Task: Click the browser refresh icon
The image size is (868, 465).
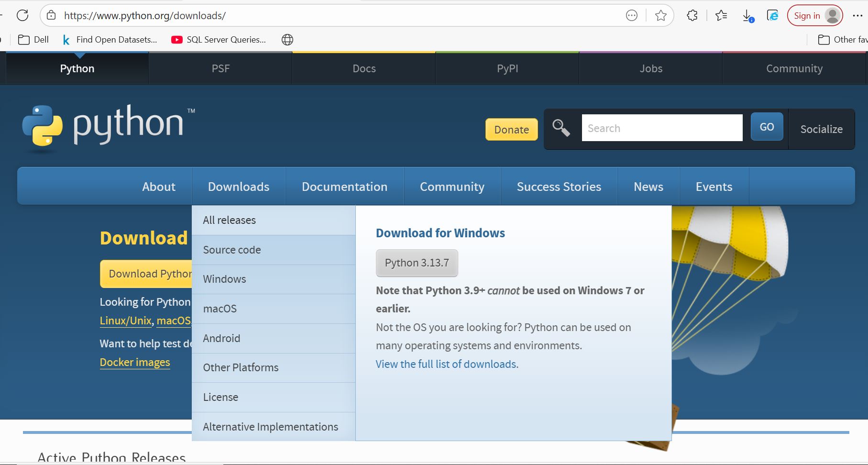Action: click(x=22, y=15)
